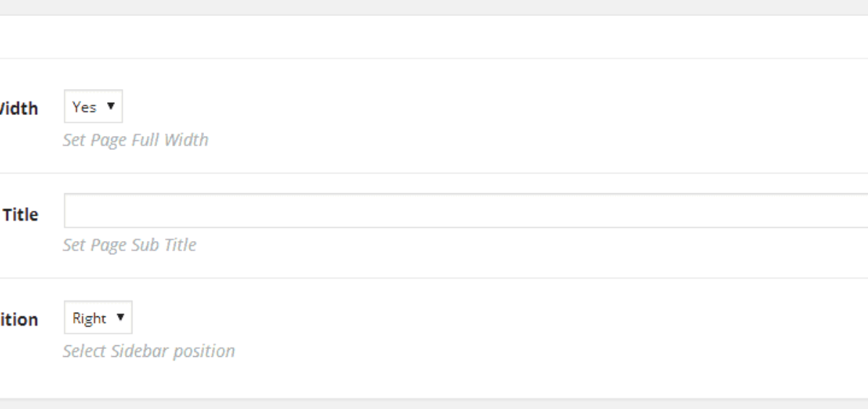
Task: Click the partially visible "Width" label
Action: click(19, 109)
